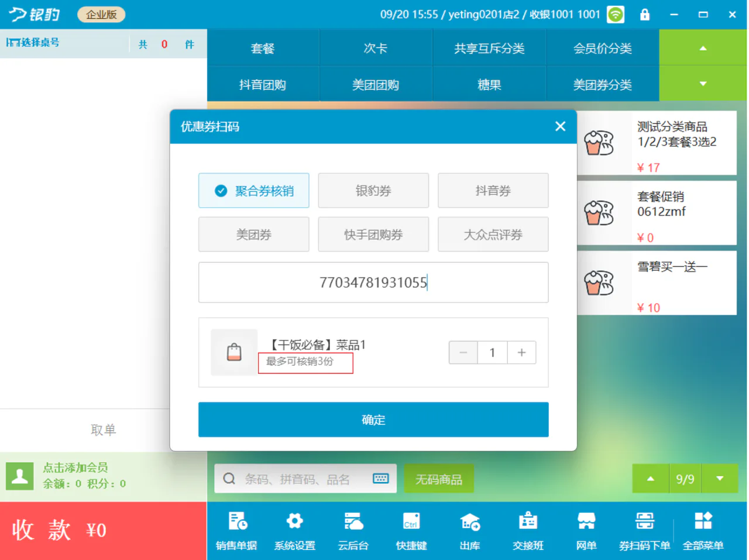Click the magnifier search icon
Viewport: 749px width, 560px height.
pos(229,479)
